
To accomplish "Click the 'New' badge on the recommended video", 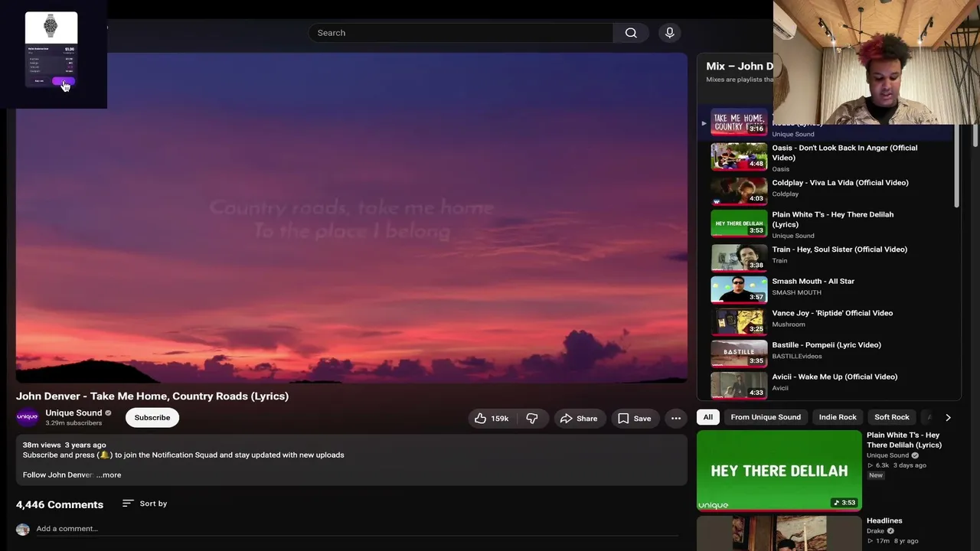I will click(876, 475).
